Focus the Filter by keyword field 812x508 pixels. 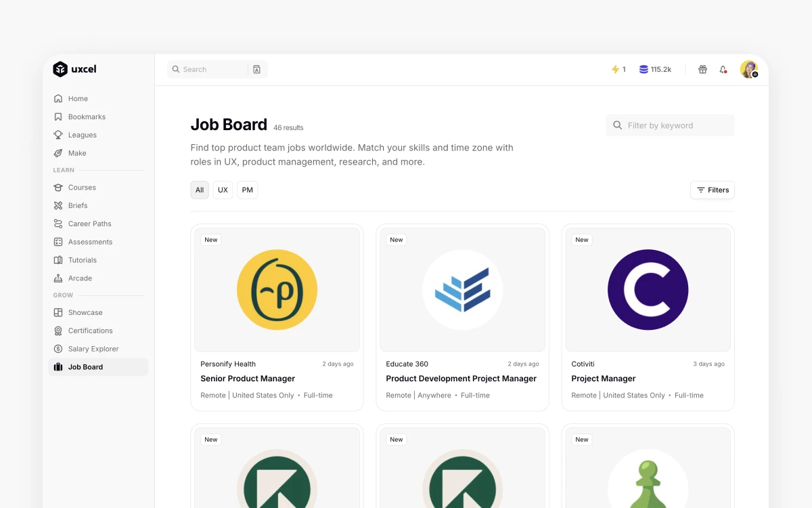(670, 125)
